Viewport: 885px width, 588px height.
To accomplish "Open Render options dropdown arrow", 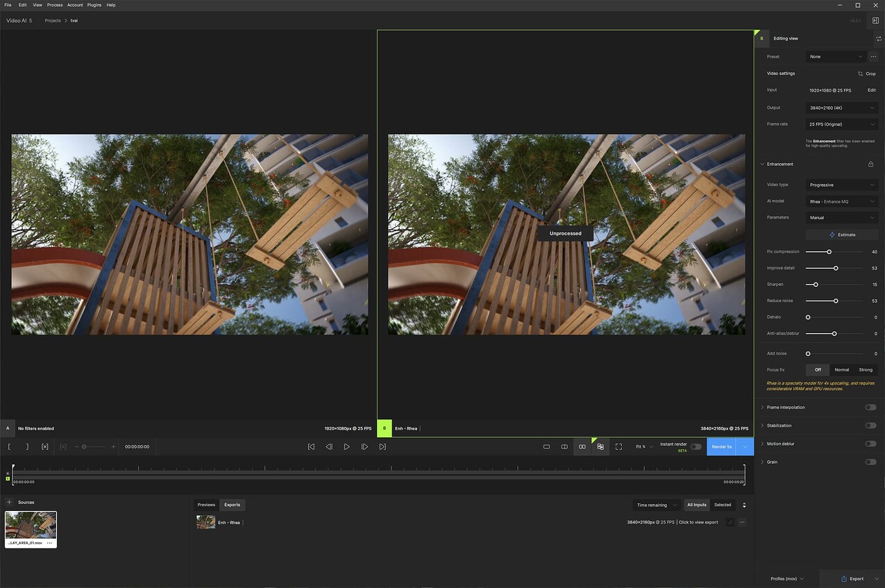I will [745, 446].
